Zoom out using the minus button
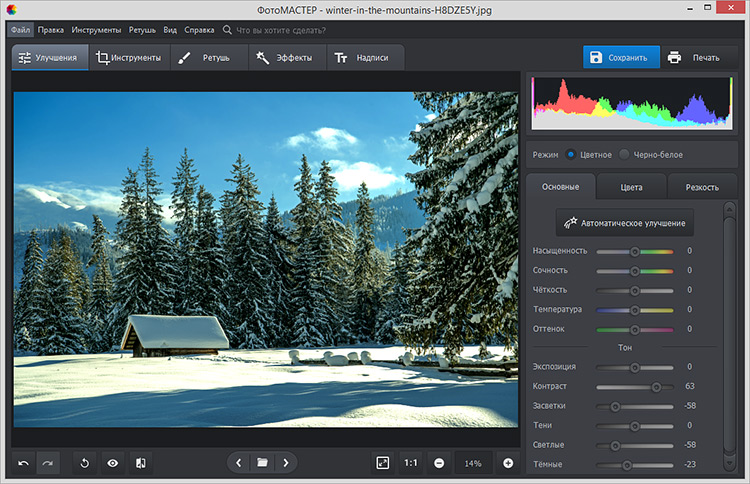Screen dimensions: 750x484 tap(439, 463)
